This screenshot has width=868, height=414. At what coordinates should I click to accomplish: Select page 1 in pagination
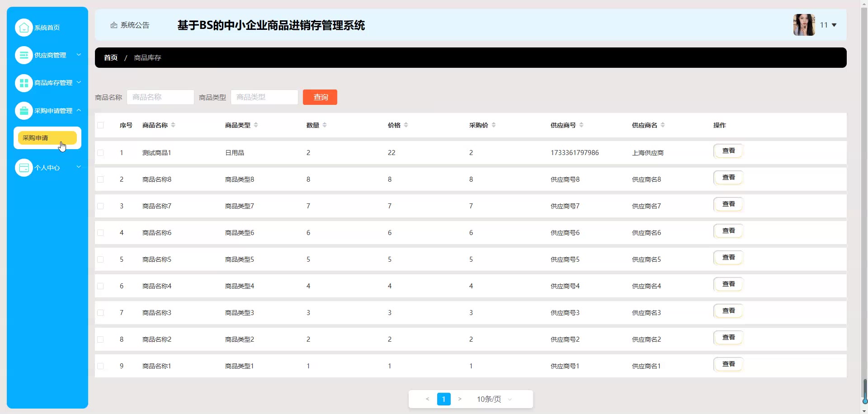(x=444, y=399)
